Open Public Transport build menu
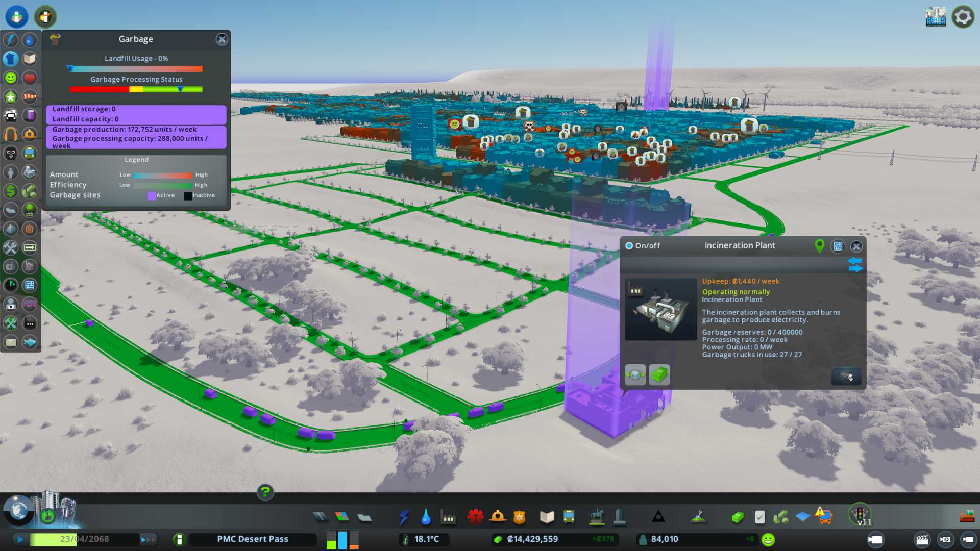980x551 pixels. pyautogui.click(x=569, y=517)
